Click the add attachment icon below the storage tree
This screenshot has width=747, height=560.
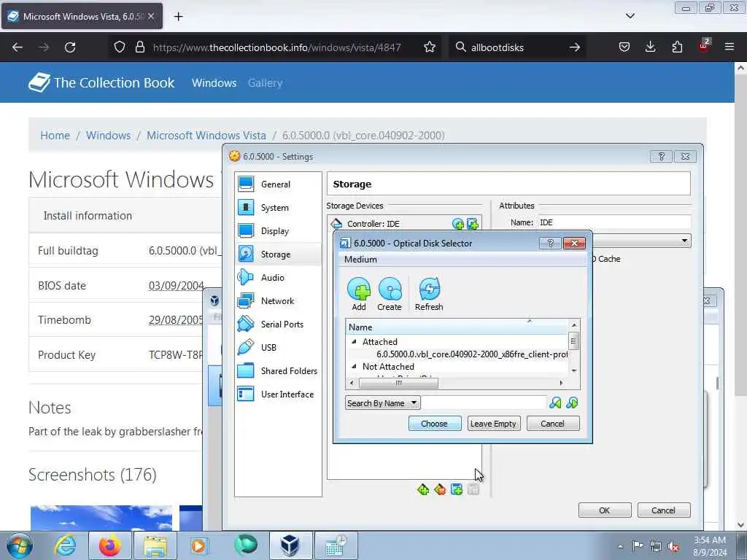(x=457, y=489)
